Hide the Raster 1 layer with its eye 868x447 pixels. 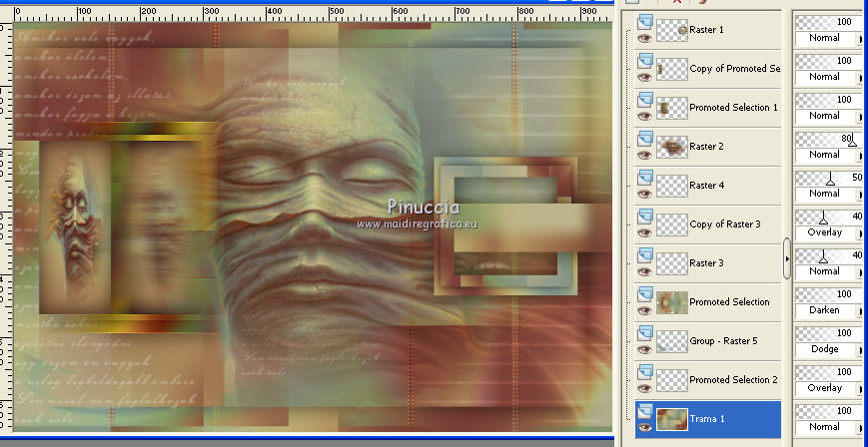pyautogui.click(x=644, y=38)
